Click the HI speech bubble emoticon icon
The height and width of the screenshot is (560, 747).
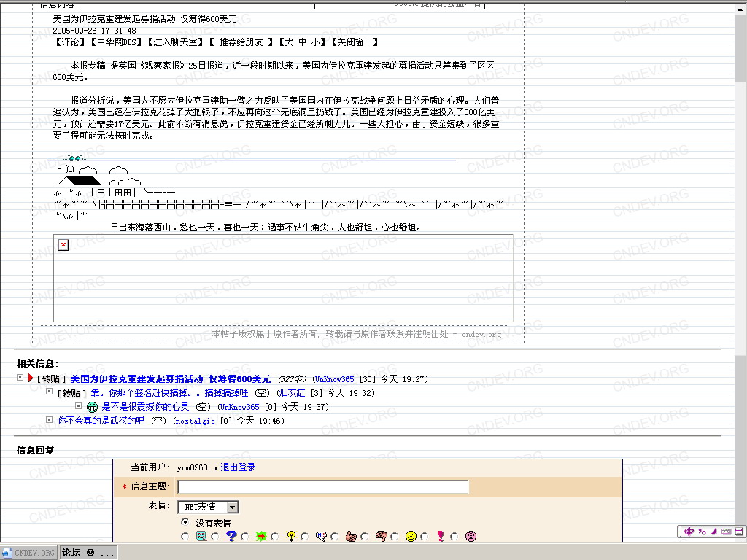tap(321, 536)
